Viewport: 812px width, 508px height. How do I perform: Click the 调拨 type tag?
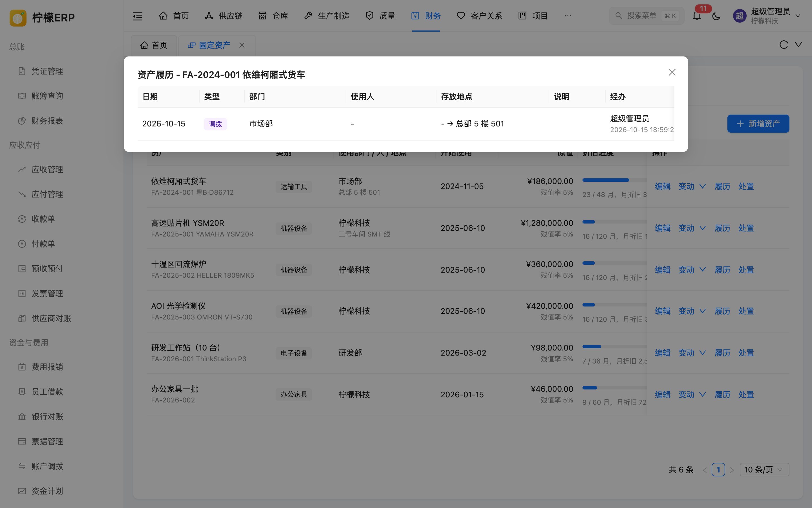tap(215, 124)
